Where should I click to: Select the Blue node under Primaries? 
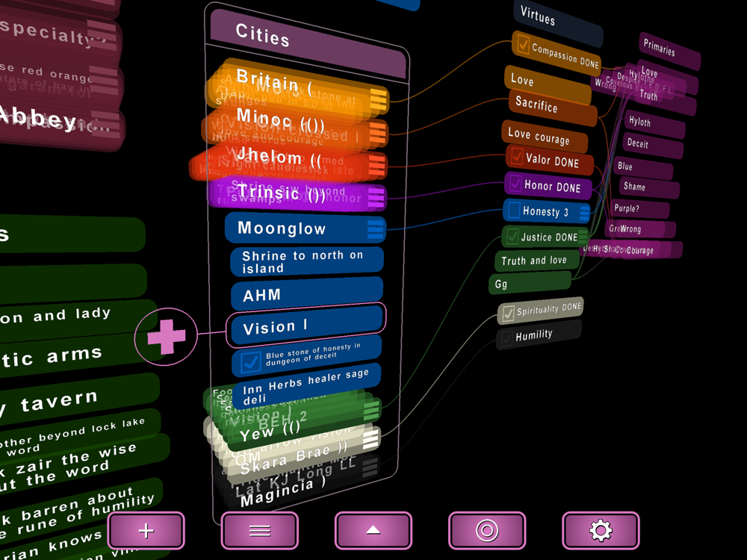point(642,167)
